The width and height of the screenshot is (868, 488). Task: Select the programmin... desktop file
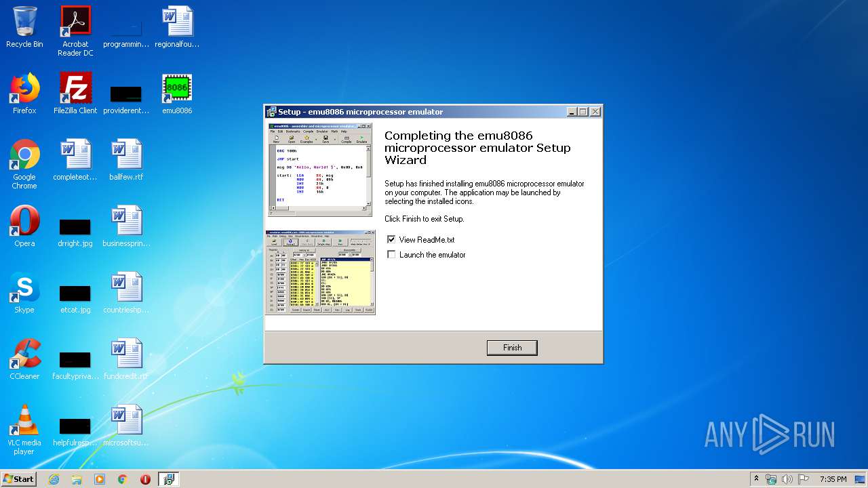[x=126, y=27]
